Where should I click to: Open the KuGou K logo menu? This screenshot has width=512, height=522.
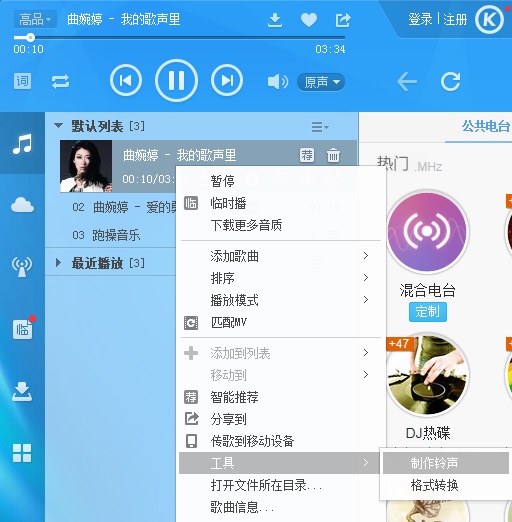pyautogui.click(x=489, y=20)
